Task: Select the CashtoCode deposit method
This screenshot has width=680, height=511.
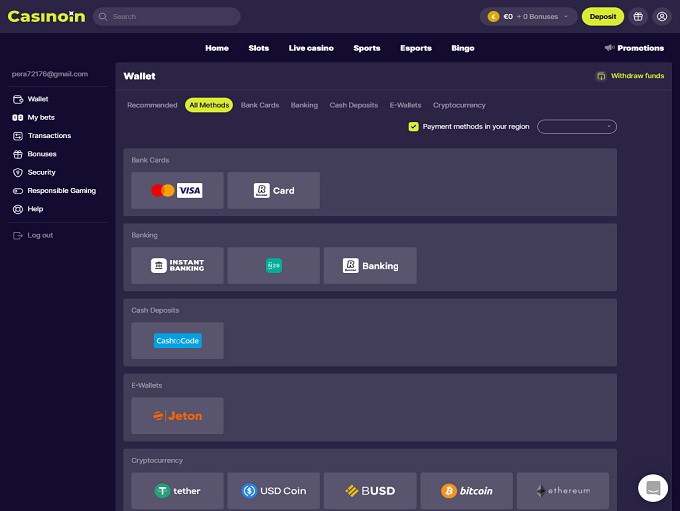Action: tap(177, 340)
